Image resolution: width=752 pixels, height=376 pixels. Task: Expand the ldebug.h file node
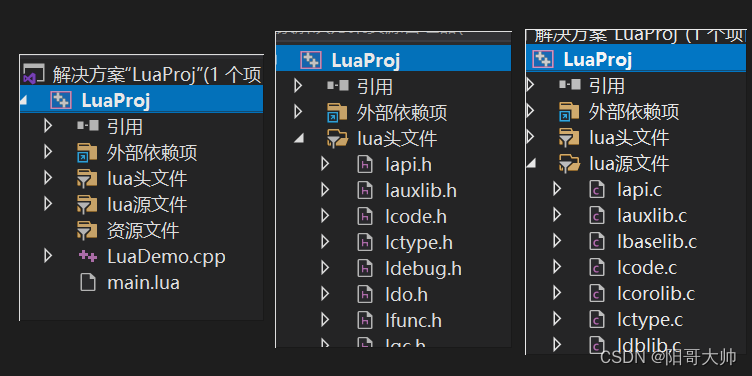coord(325,268)
